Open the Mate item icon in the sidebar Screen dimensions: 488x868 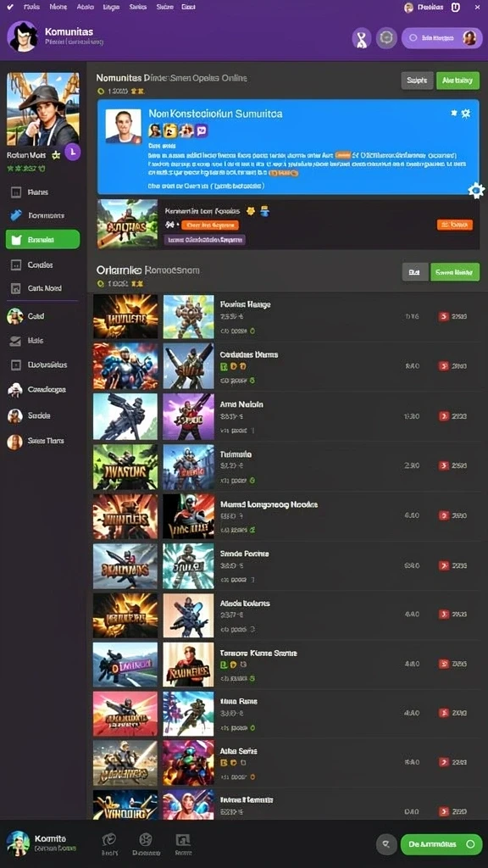[x=15, y=341]
